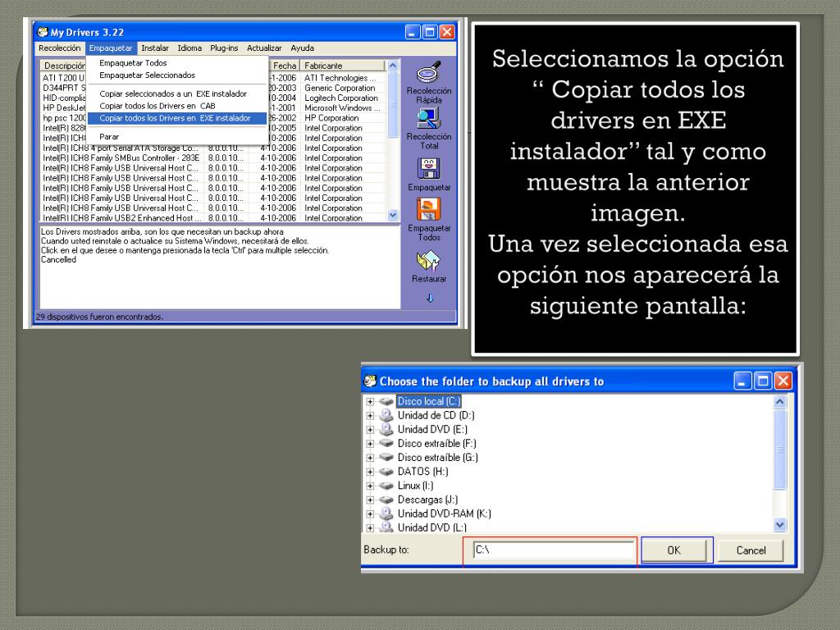840x630 pixels.
Task: Choose Copiar seleccionados a un EXE instalador
Action: pos(177,94)
